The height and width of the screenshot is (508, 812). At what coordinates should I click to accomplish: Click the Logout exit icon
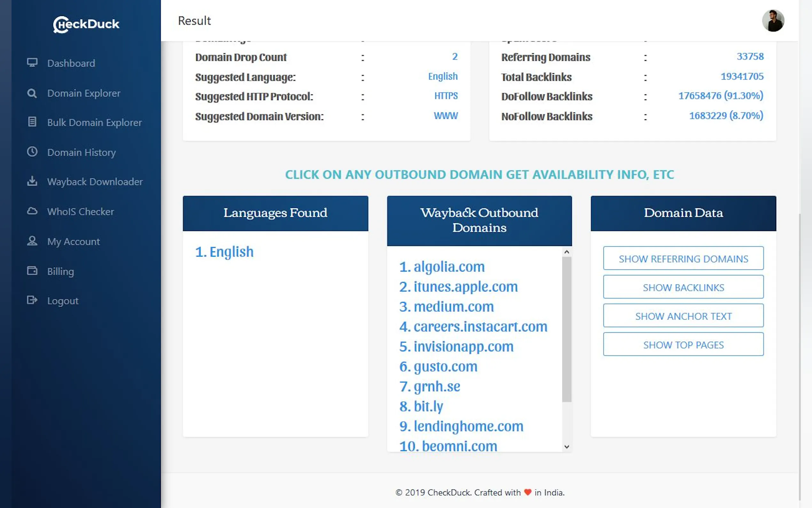point(32,300)
